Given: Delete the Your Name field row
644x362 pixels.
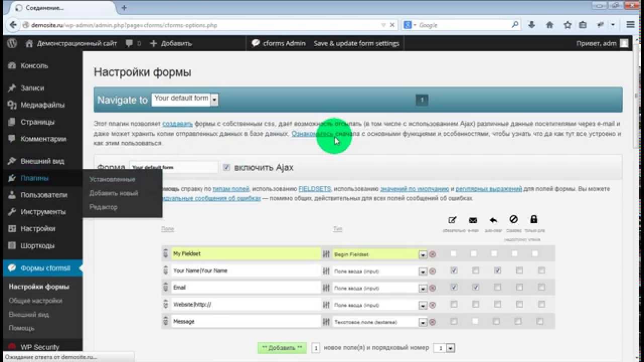Looking at the screenshot, I should 432,271.
